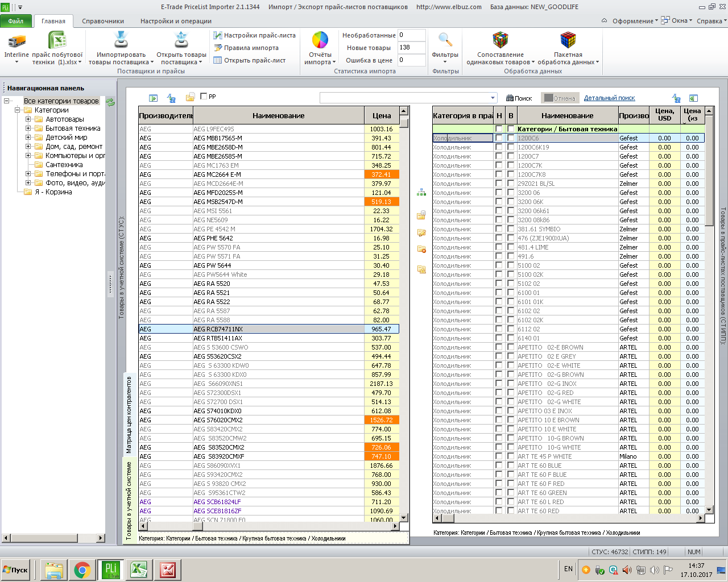Click the right table vertical scrollbar thumb
The width and height of the screenshot is (728, 582).
(709, 171)
